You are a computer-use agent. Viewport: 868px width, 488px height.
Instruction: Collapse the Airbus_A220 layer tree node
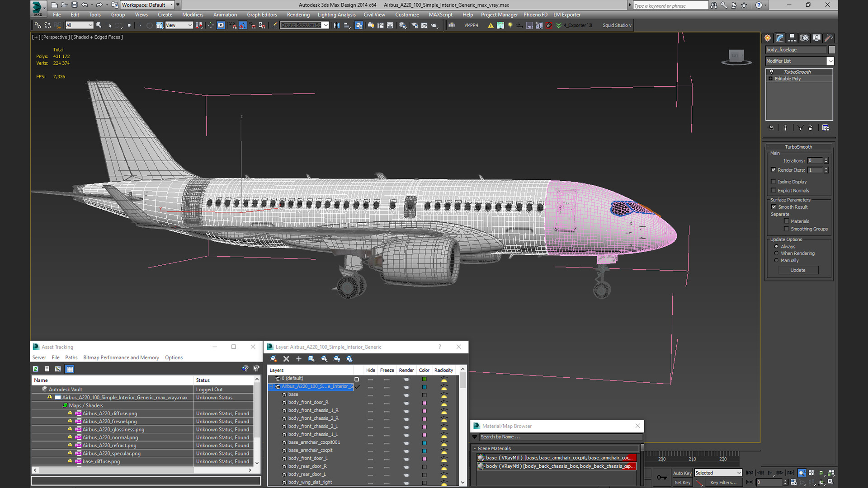point(272,387)
